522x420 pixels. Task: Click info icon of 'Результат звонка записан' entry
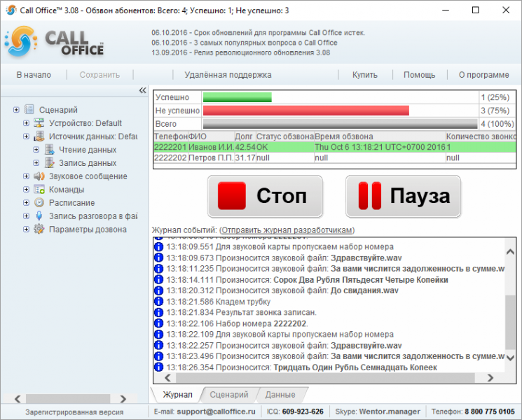coord(159,313)
